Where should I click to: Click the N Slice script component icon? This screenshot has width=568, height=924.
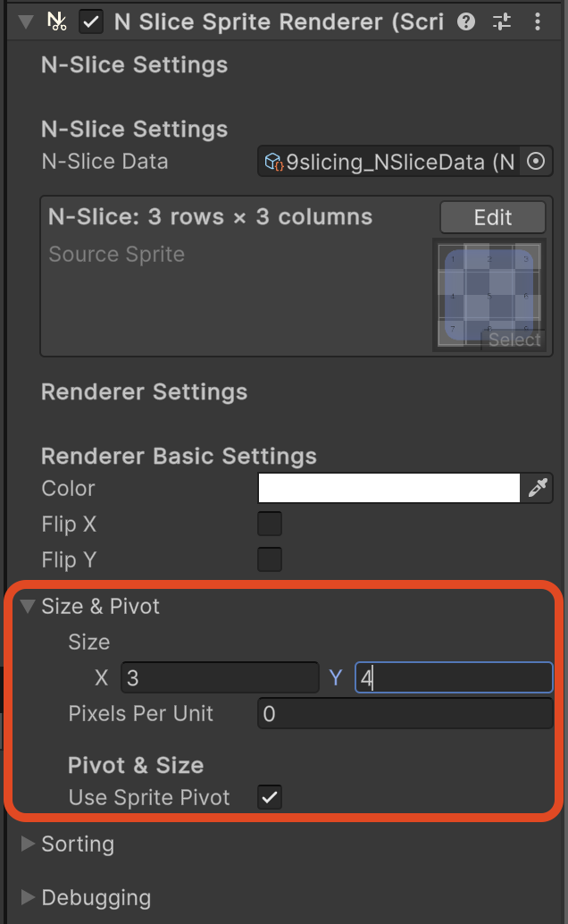pos(56,21)
